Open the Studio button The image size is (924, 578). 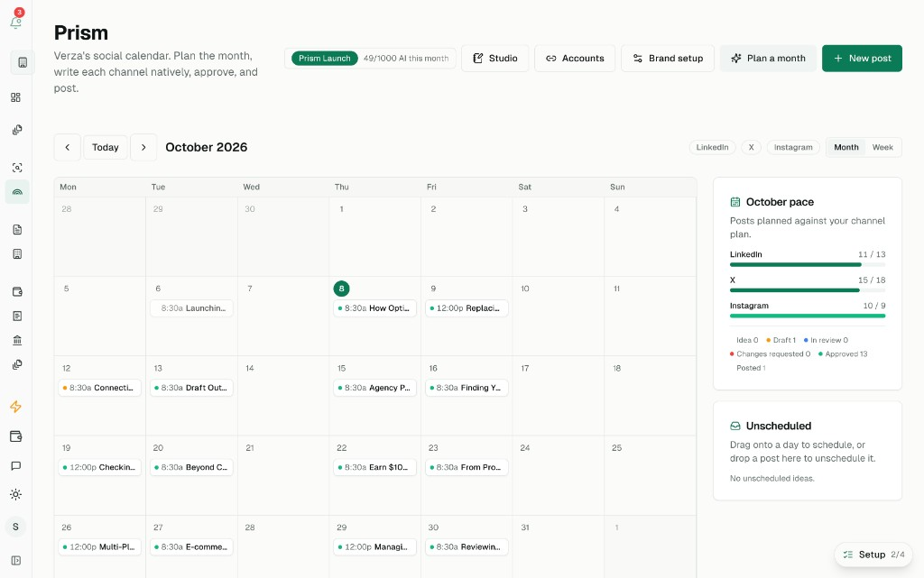tap(495, 59)
